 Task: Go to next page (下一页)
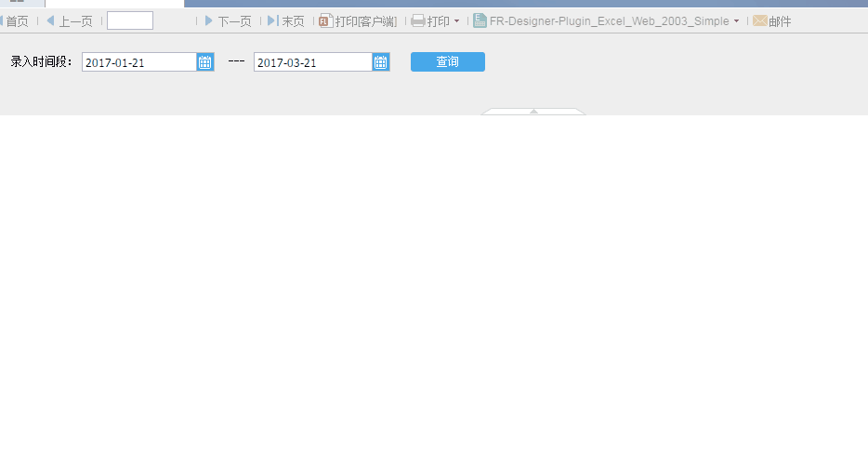pos(228,21)
